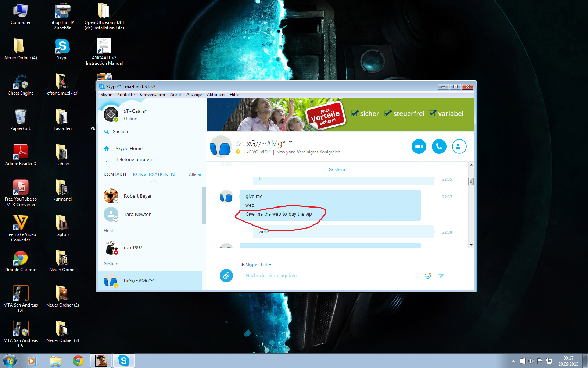Open Google Chrome desktop shortcut
This screenshot has height=368, width=588.
(x=21, y=261)
